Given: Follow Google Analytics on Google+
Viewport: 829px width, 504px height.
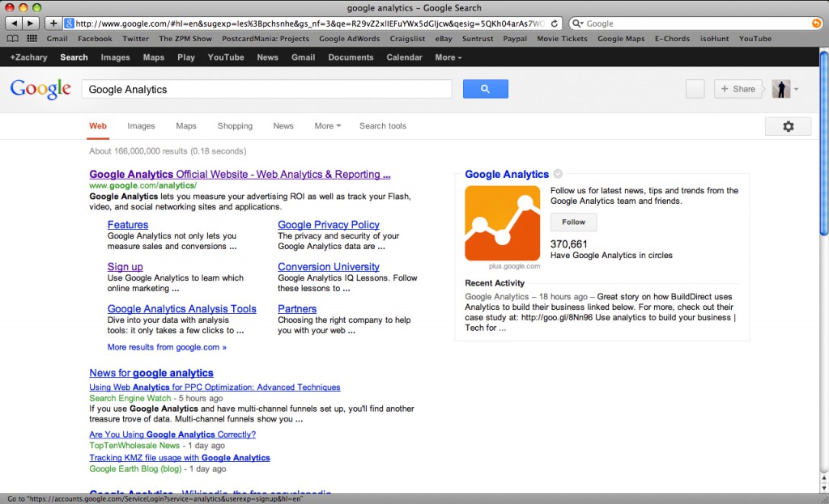Looking at the screenshot, I should tap(573, 222).
